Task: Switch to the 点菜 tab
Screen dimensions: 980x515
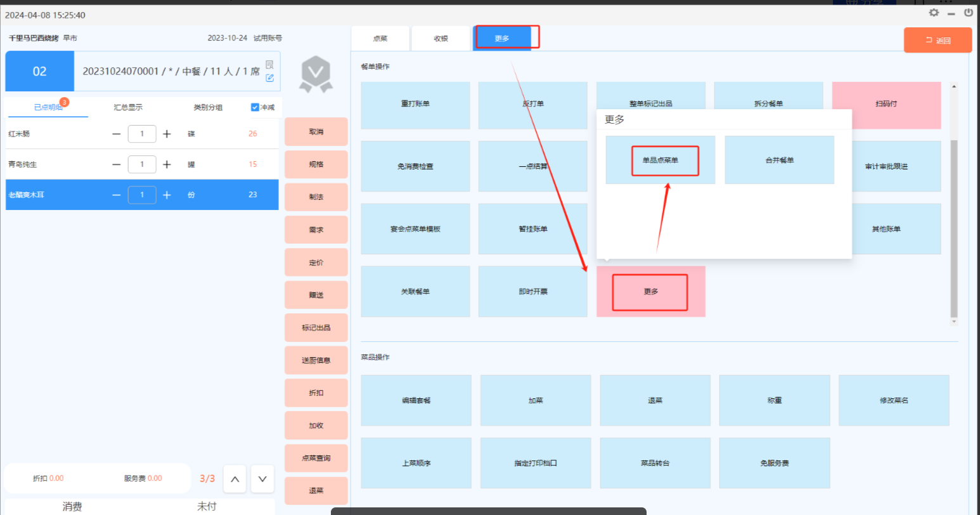Action: click(380, 39)
